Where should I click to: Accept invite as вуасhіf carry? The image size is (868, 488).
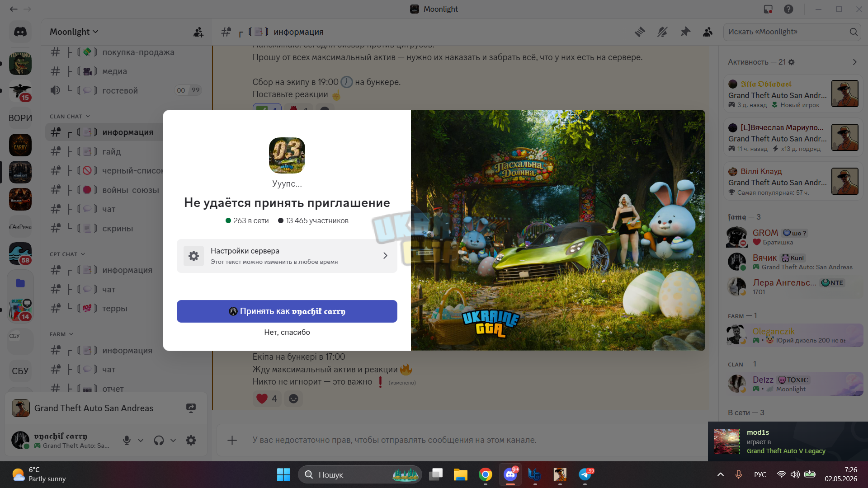click(x=287, y=311)
